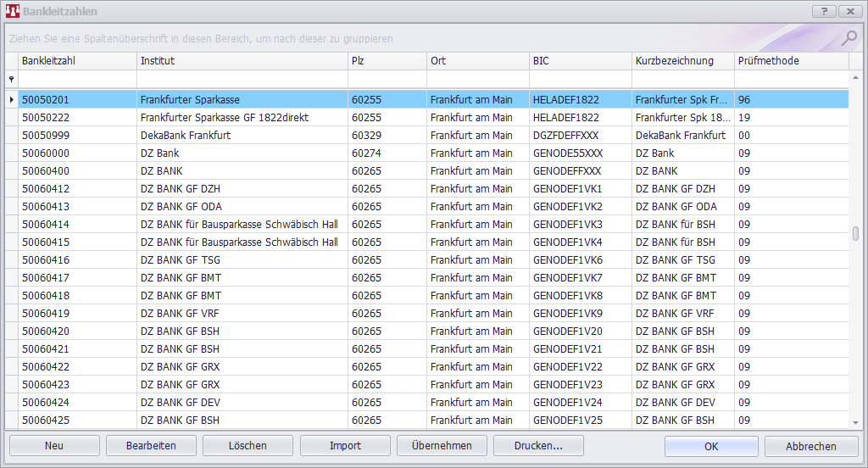Select Institut cell DZ BANK GF ODA
The image size is (868, 468).
click(242, 207)
